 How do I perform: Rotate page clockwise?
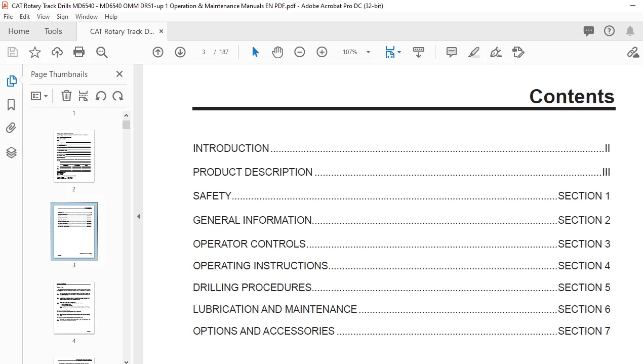click(118, 96)
